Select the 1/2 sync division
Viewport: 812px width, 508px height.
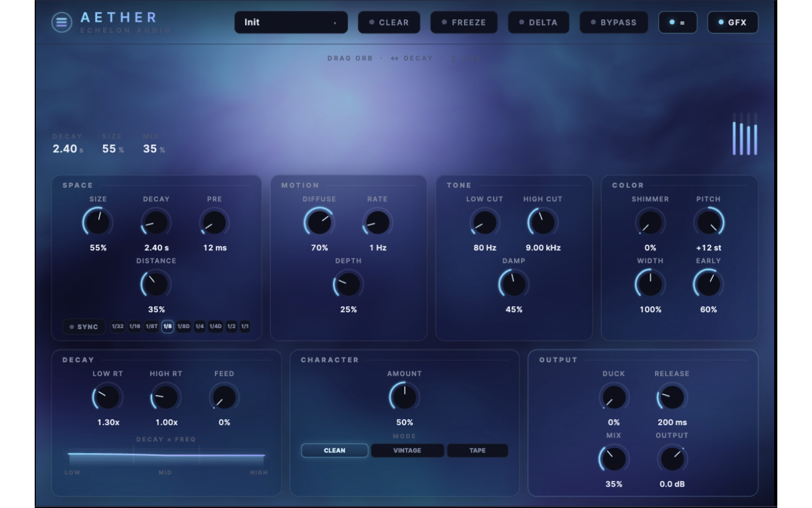tap(231, 327)
